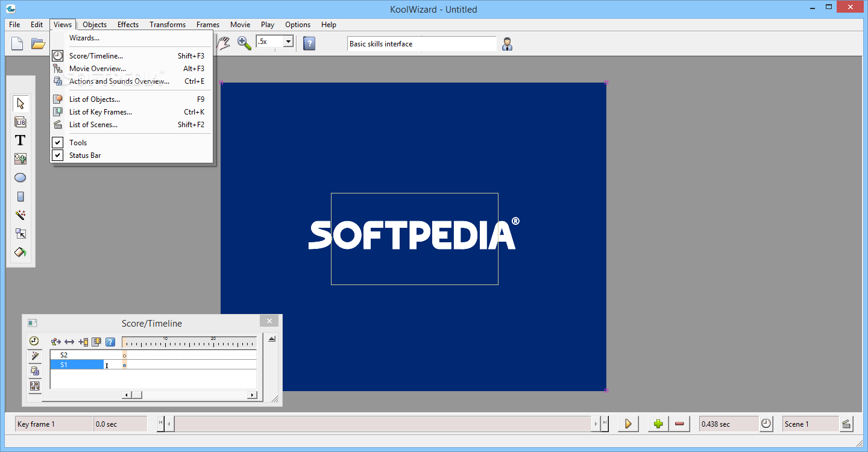Add a key frame with the green plus button
Viewport: 868px width, 452px height.
(658, 424)
